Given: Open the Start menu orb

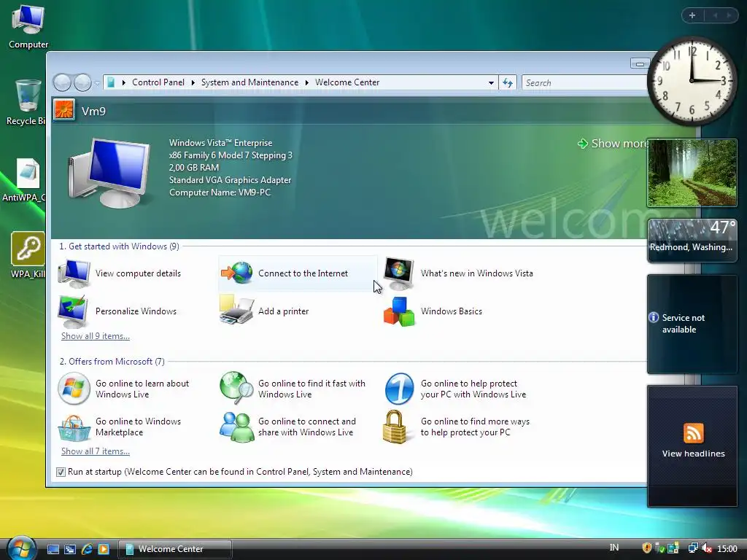Looking at the screenshot, I should click(x=21, y=548).
